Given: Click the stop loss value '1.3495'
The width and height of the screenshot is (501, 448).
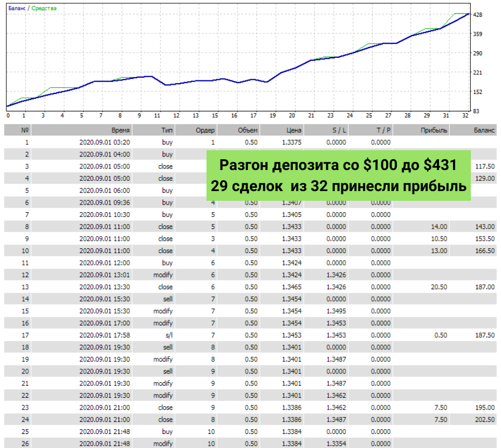Looking at the screenshot, I should point(336,311).
